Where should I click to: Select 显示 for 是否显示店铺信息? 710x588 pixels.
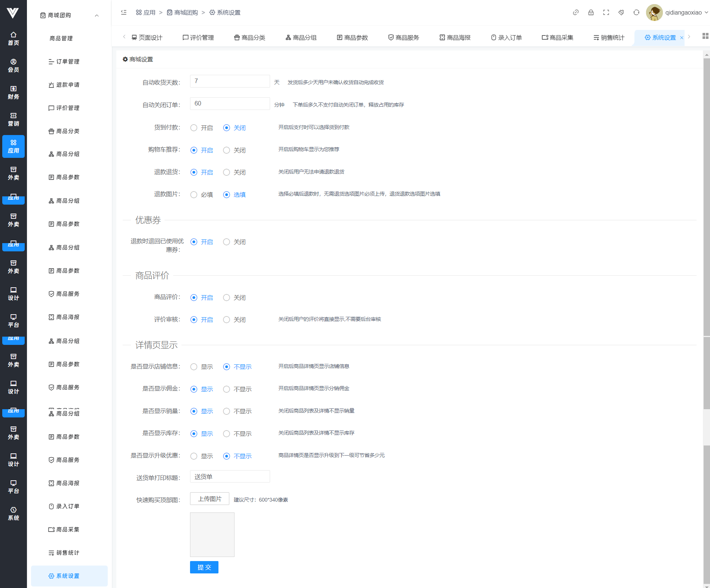pos(194,367)
